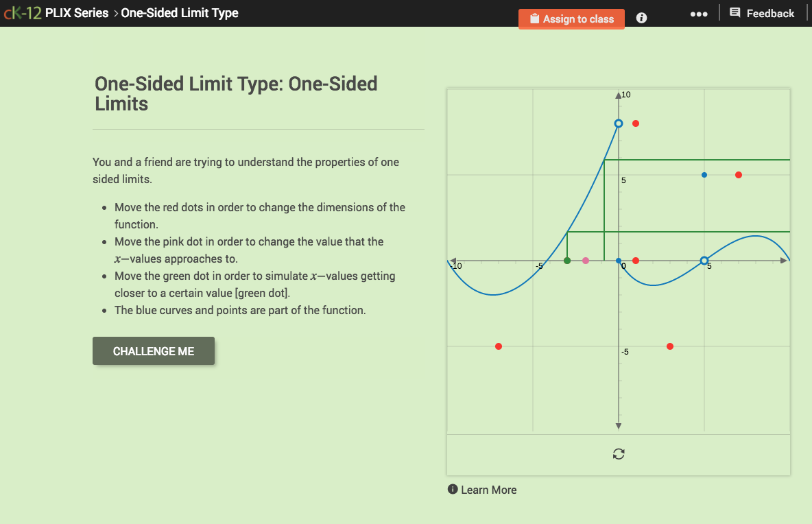Select the pink dot on the x-axis
The image size is (812, 524).
tap(586, 261)
